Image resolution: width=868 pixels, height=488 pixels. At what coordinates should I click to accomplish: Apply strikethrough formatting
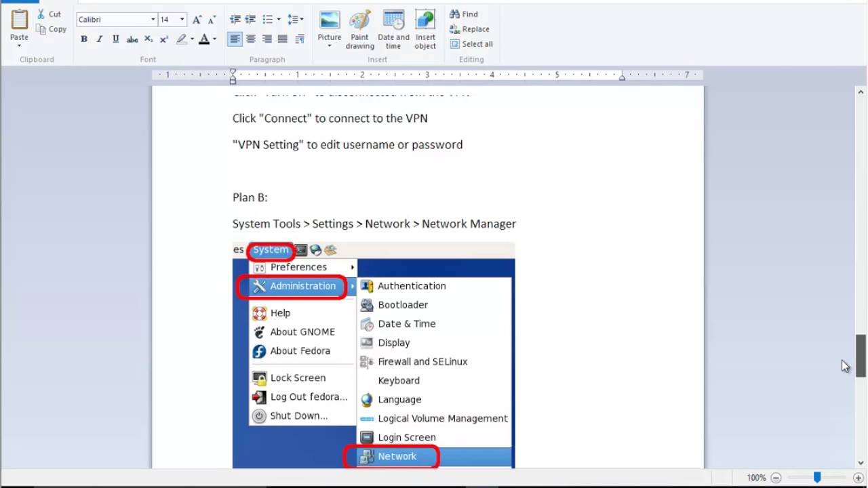pos(132,39)
